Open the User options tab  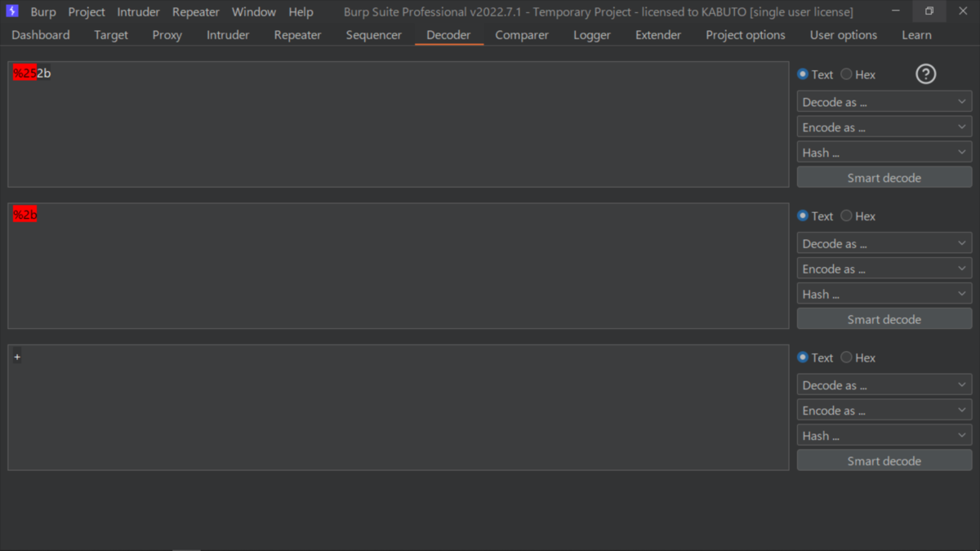(844, 35)
